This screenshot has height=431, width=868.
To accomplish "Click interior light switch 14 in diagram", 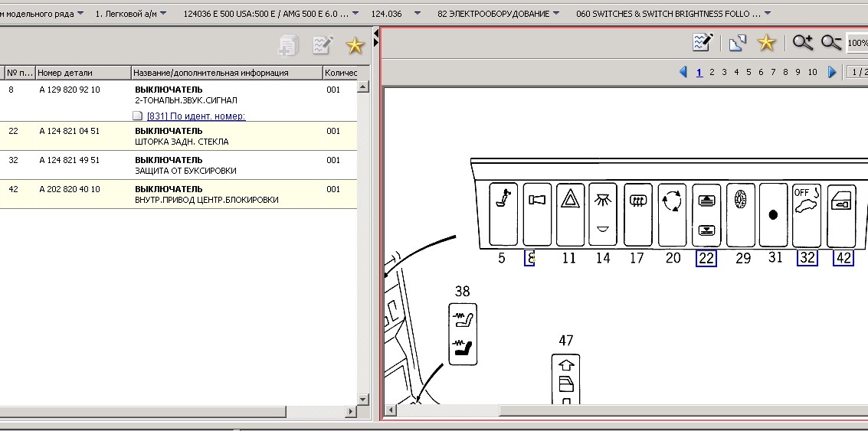I will pyautogui.click(x=603, y=214).
